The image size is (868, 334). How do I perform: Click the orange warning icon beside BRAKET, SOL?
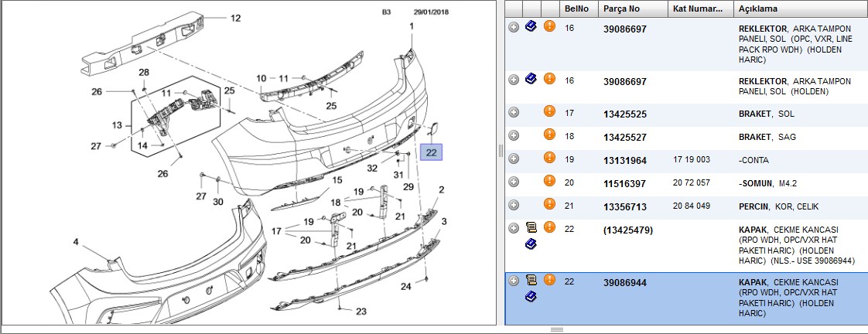pyautogui.click(x=549, y=111)
